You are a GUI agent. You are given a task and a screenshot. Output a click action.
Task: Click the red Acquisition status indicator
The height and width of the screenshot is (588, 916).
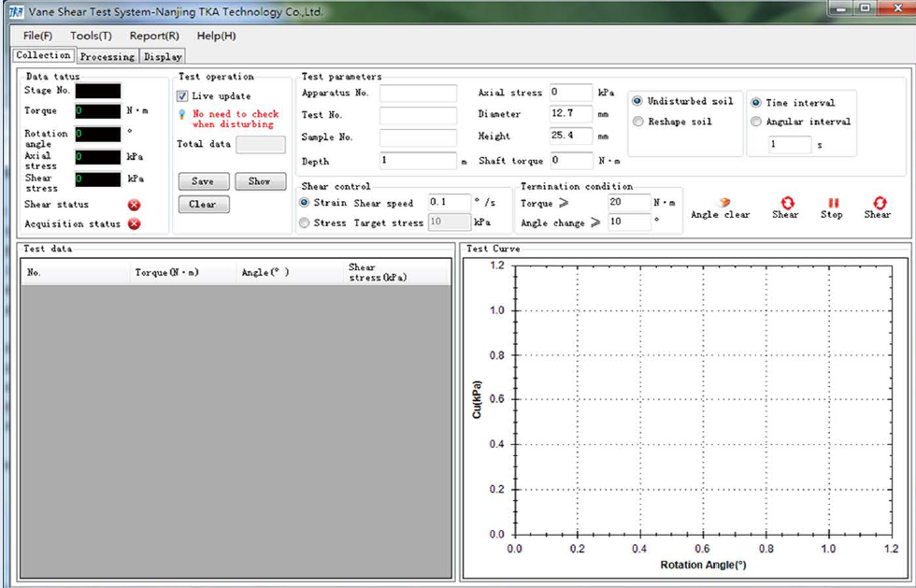tap(135, 224)
